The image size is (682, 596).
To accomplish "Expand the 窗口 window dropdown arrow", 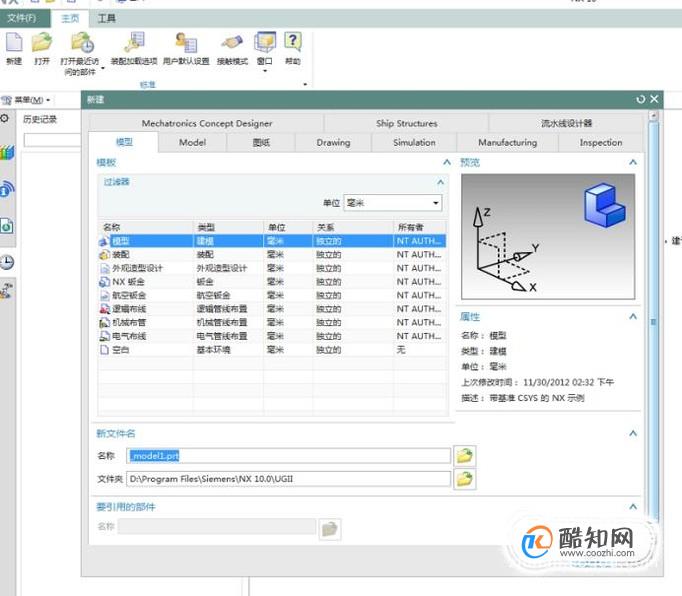I will (265, 71).
